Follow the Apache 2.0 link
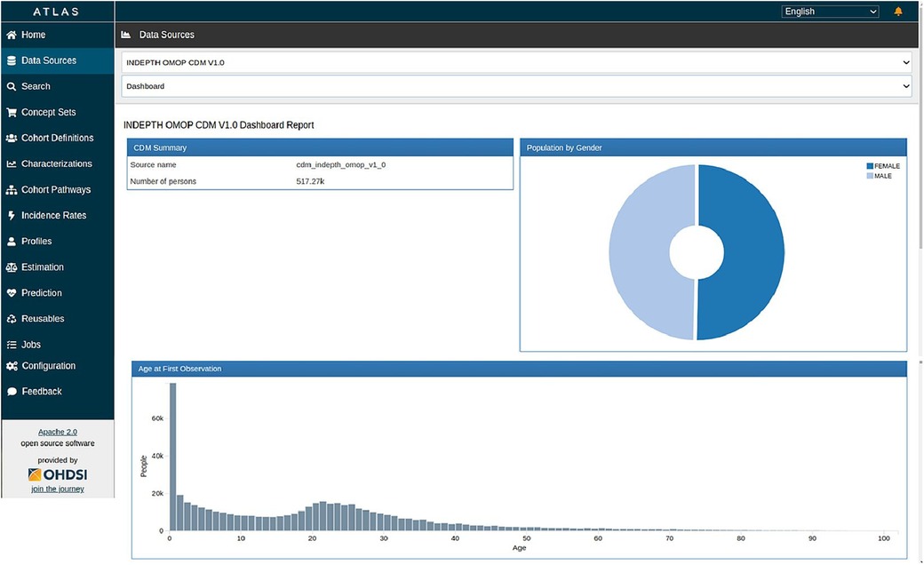The image size is (924, 565). pyautogui.click(x=58, y=432)
